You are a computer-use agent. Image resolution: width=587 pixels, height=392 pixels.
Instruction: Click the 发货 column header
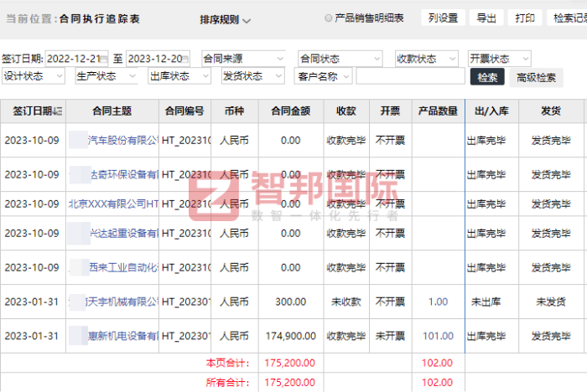(551, 111)
